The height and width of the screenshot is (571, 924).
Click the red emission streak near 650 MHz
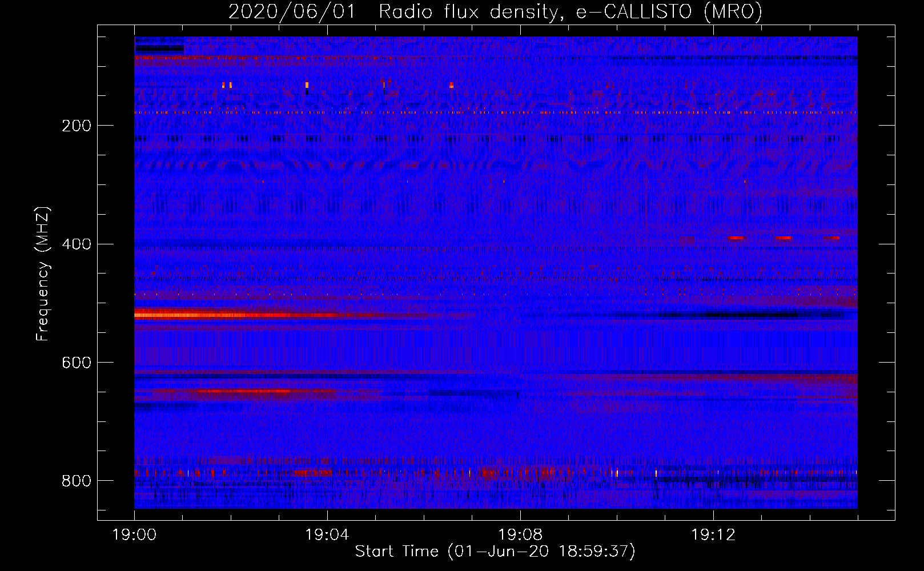point(246,392)
